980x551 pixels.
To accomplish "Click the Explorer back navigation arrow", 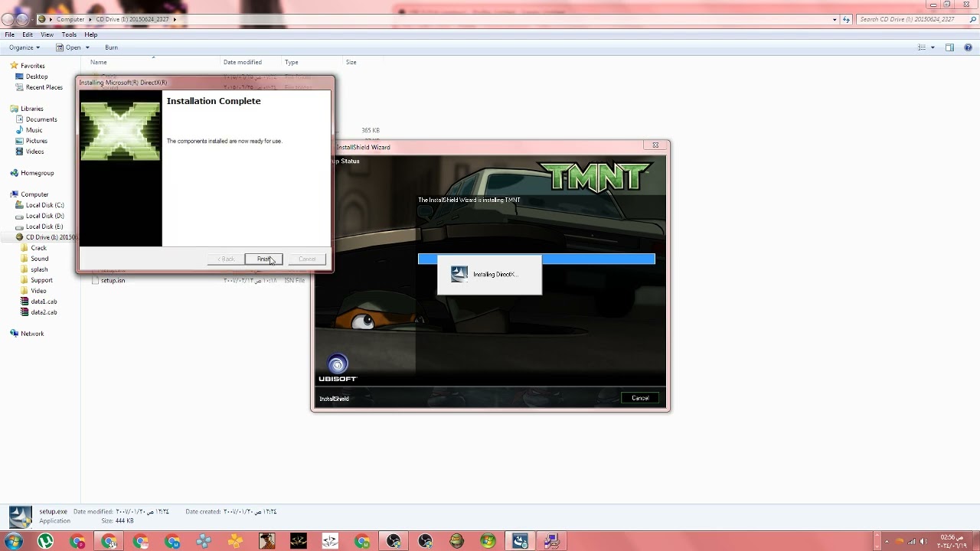I will click(8, 19).
